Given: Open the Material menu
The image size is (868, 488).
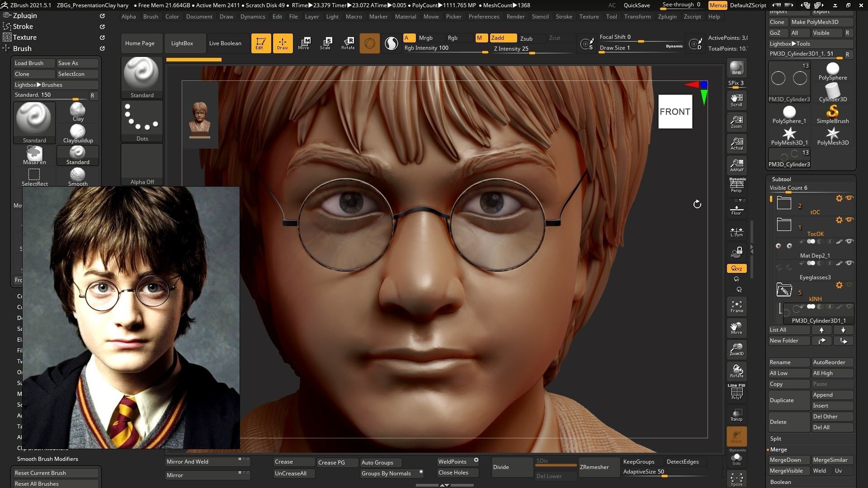Looking at the screenshot, I should (406, 17).
